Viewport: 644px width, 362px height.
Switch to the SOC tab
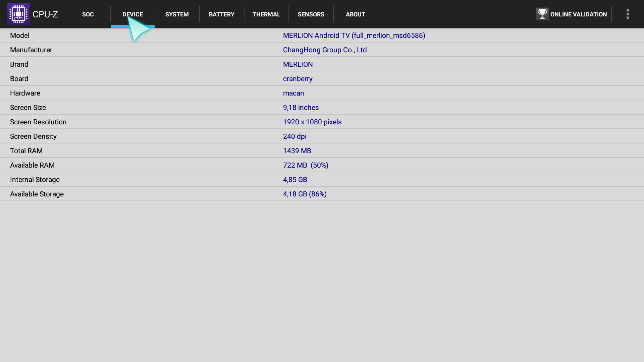pyautogui.click(x=88, y=14)
